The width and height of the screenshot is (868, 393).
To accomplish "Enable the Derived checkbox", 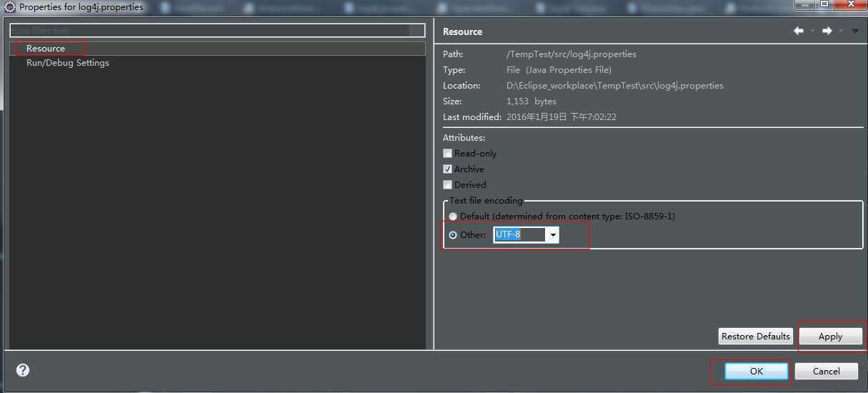I will (x=448, y=185).
